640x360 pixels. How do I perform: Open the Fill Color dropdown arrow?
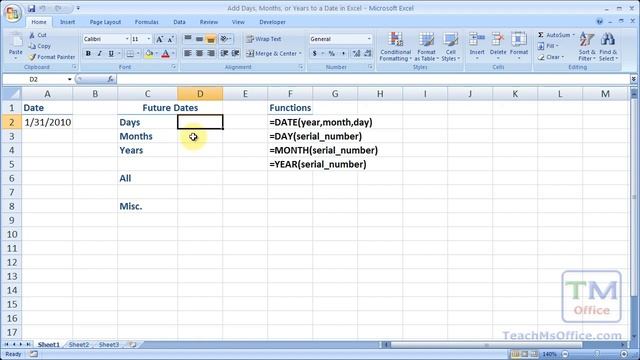156,53
